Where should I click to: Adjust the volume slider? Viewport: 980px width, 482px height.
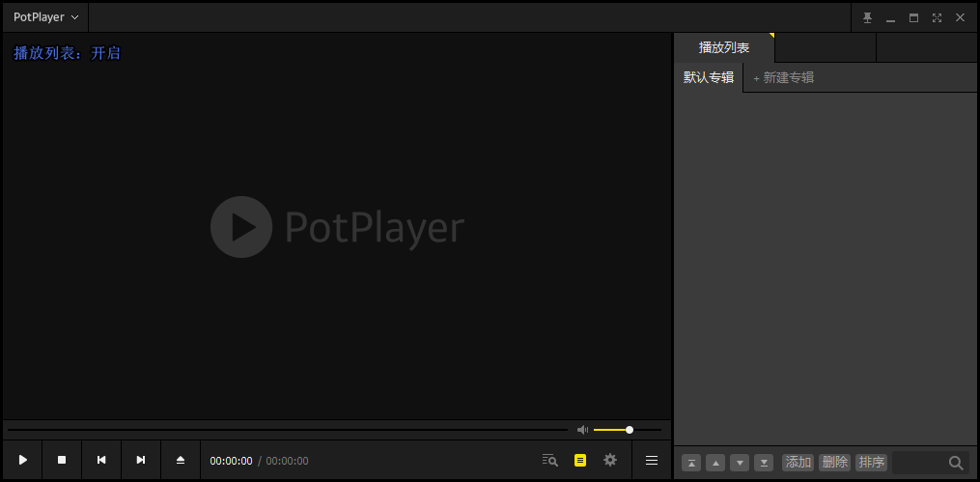[627, 430]
